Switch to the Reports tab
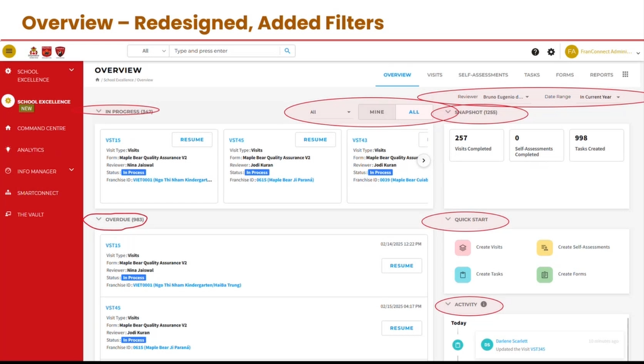The height and width of the screenshot is (364, 644). (601, 75)
